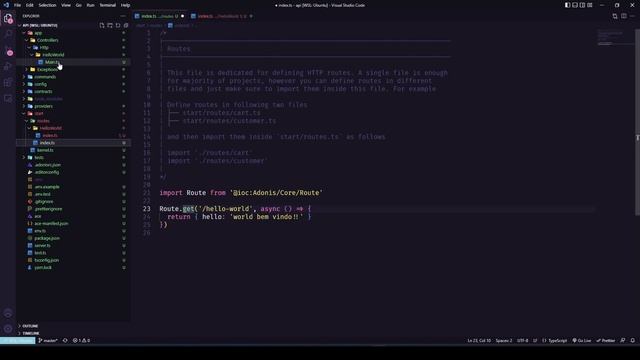
Task: Toggle the primary side bar visibility
Action: point(567,5)
